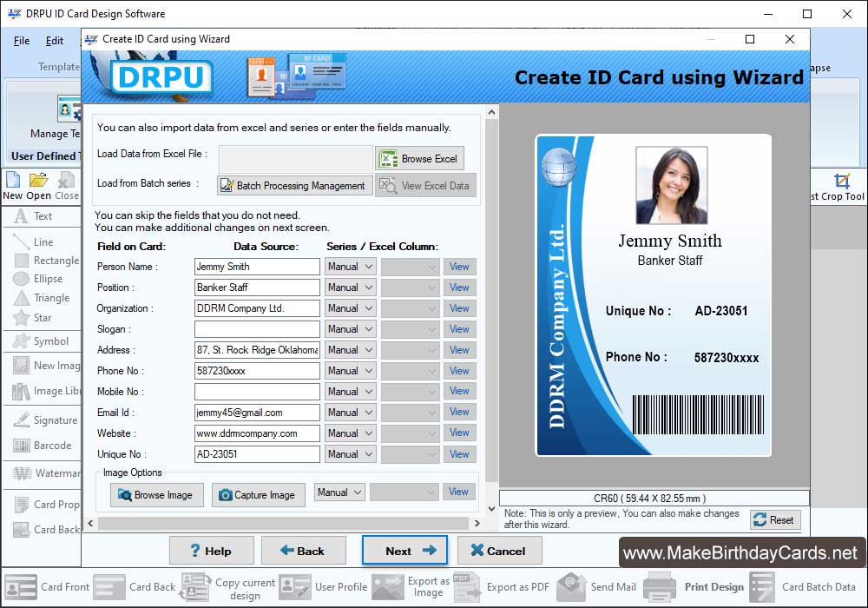Open Organization data source dropdown

pos(351,308)
